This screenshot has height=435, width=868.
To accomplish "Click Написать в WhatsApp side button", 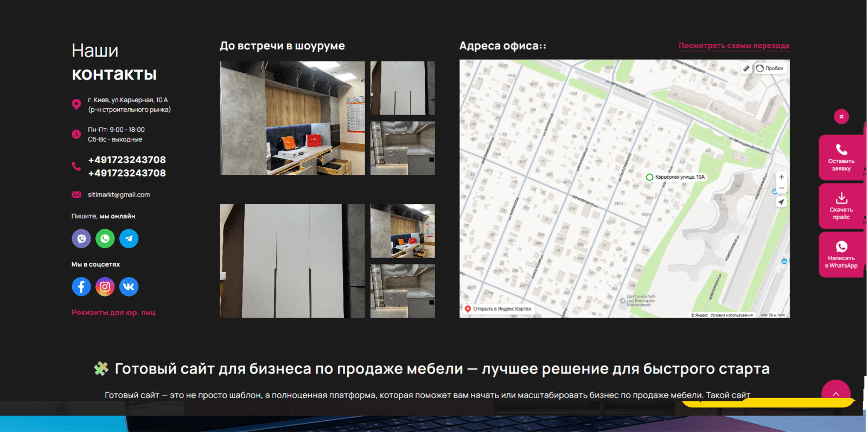I will 841,255.
